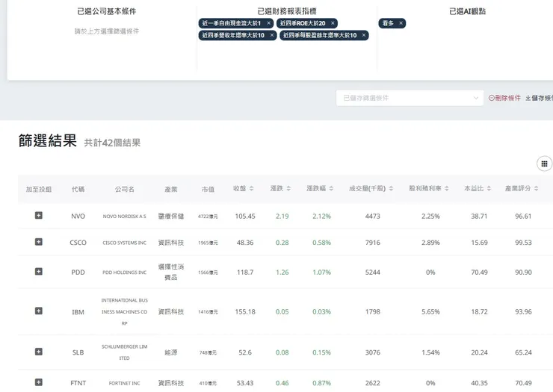
Task: Click the 代碼 column header
Action: click(x=78, y=190)
